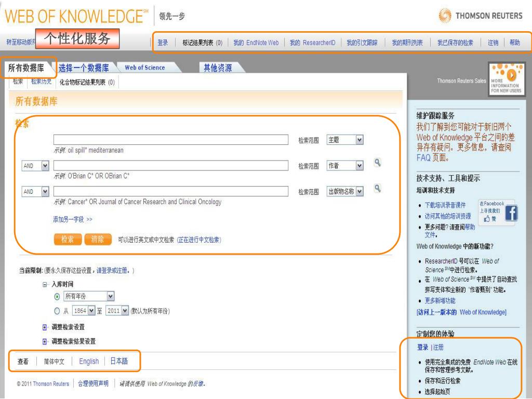Select the 所有年份 radio button

tap(57, 297)
